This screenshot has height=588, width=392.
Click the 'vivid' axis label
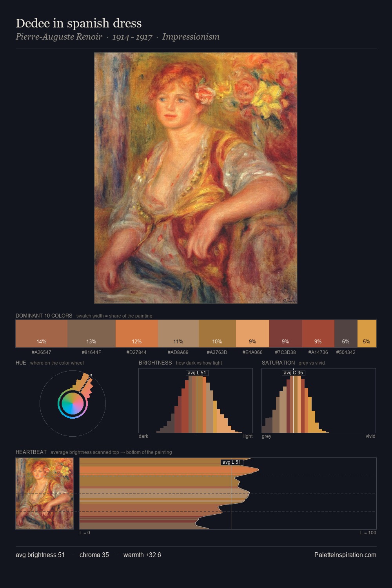(x=370, y=436)
